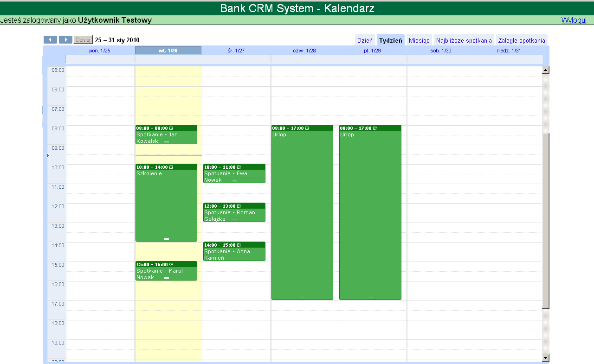Click alarm icon on Anna Kamień event
The image size is (594, 364).
pos(239,245)
